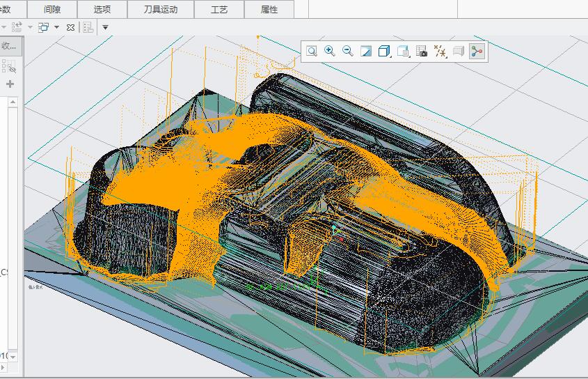Image resolution: width=588 pixels, height=379 pixels.
Task: Click the plus icon in left panel
Action: coord(10,84)
